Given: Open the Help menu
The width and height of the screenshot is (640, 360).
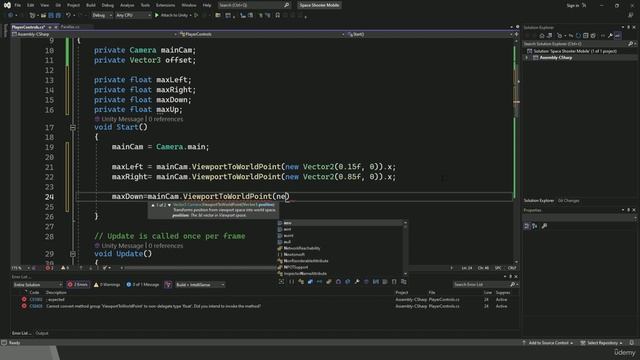Looking at the screenshot, I should point(207,5).
